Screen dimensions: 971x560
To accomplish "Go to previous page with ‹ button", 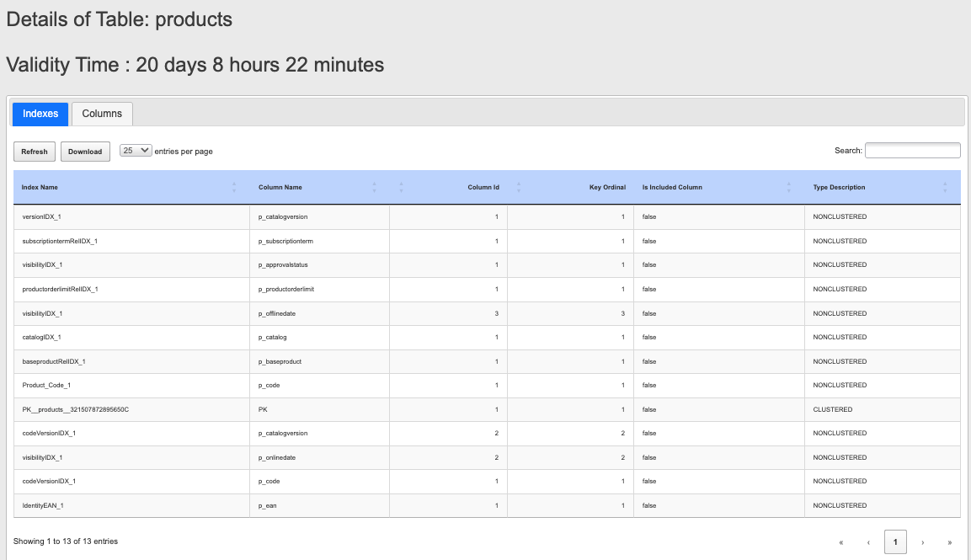I will coord(868,542).
